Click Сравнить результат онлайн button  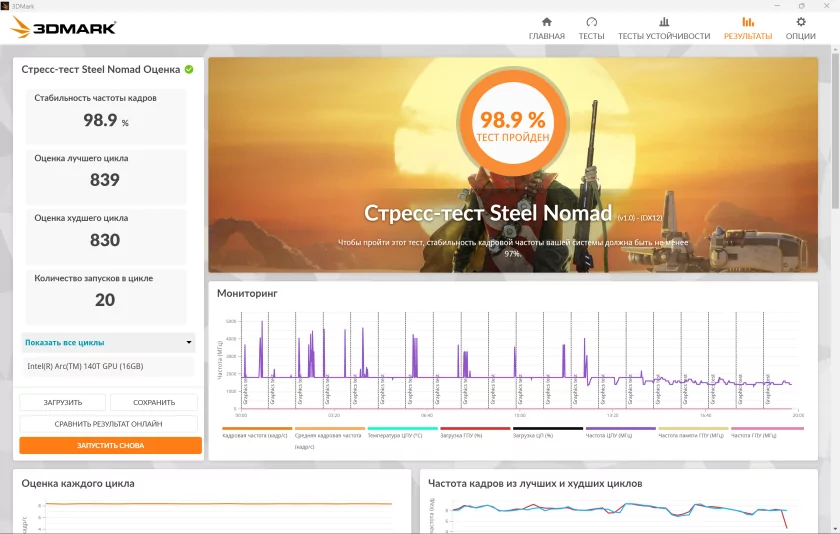click(110, 424)
